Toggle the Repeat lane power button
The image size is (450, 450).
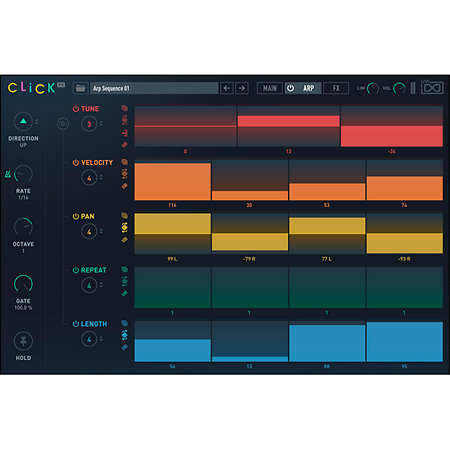76,270
